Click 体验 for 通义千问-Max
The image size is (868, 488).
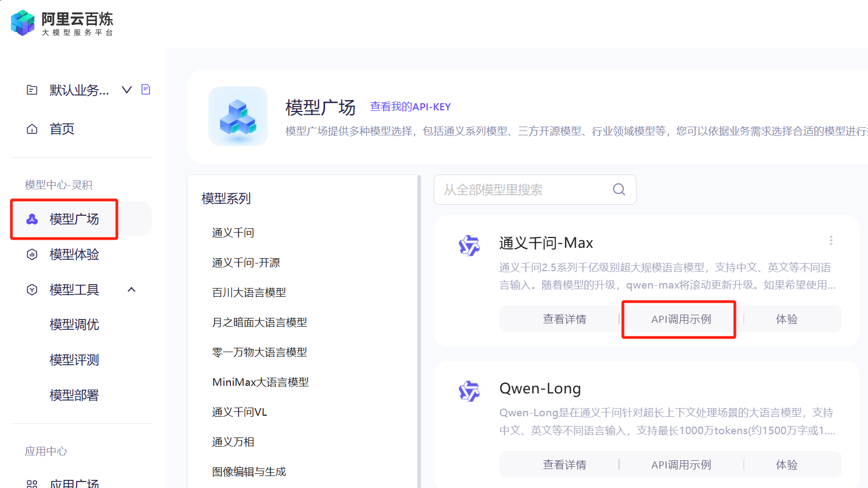pyautogui.click(x=787, y=319)
